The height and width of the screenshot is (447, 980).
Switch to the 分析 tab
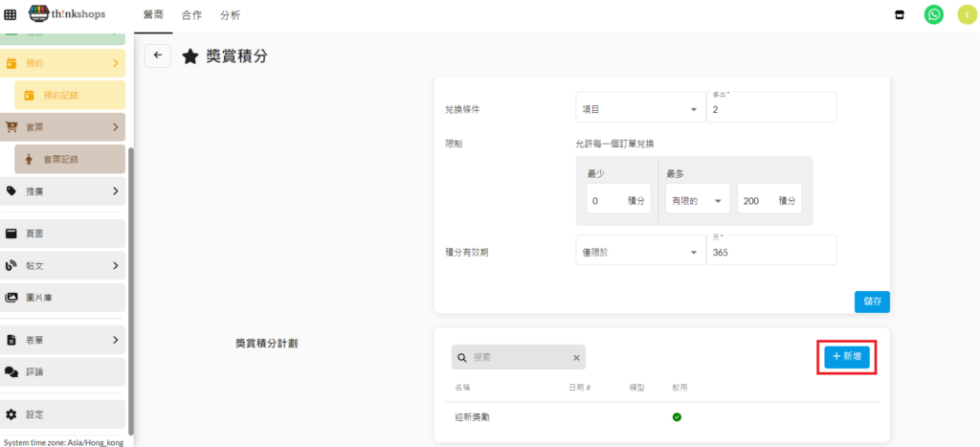(x=230, y=15)
